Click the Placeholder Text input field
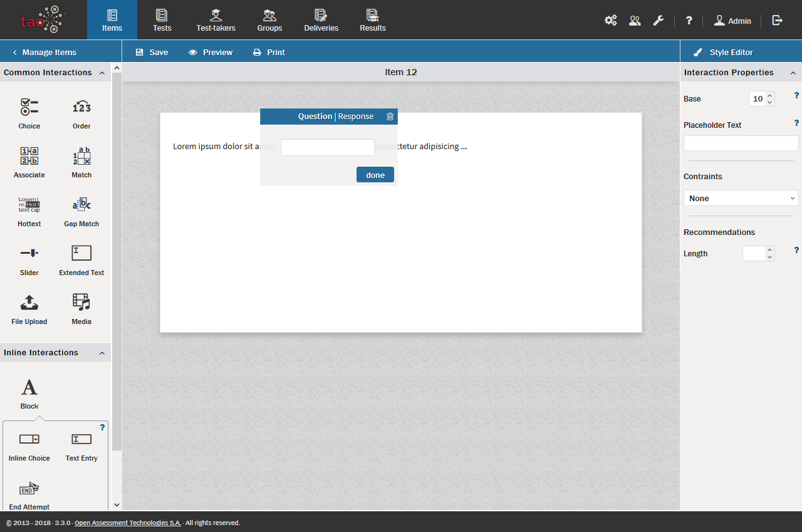This screenshot has width=802, height=532. click(x=741, y=143)
